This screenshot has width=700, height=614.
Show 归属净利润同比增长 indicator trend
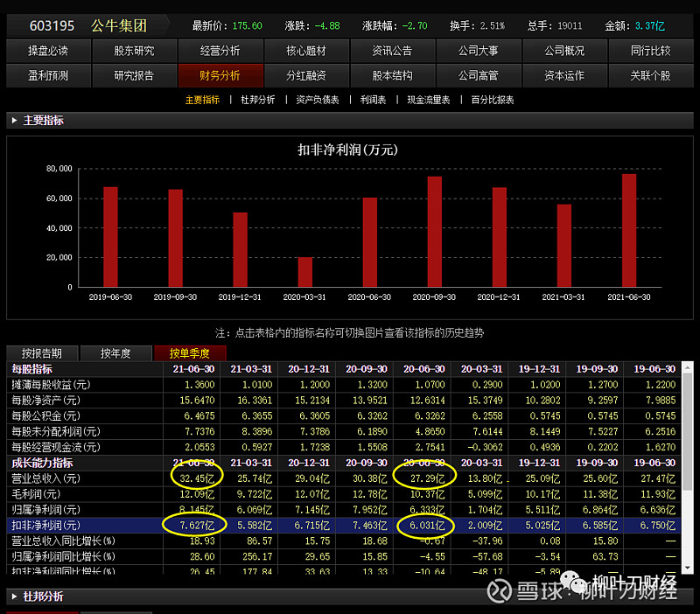point(63,556)
